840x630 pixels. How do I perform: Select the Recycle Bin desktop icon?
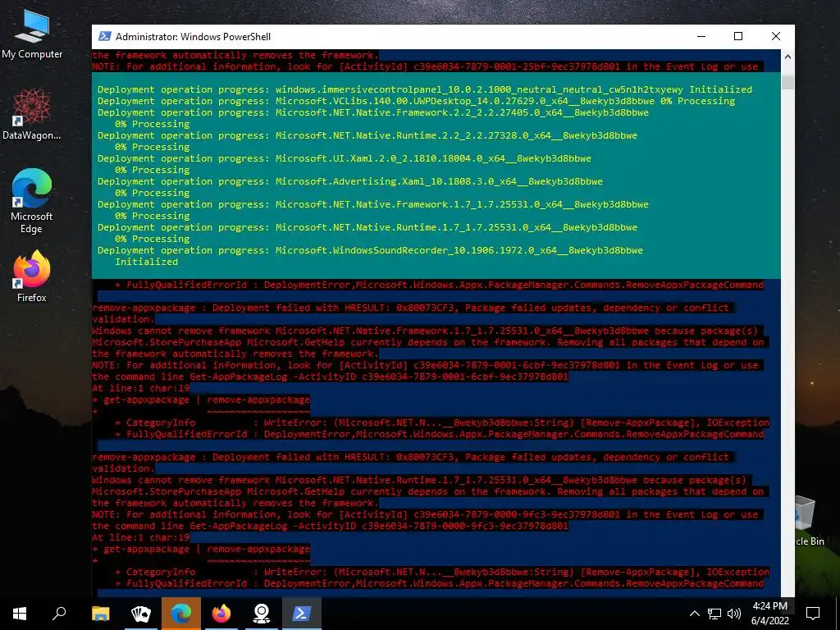(810, 521)
